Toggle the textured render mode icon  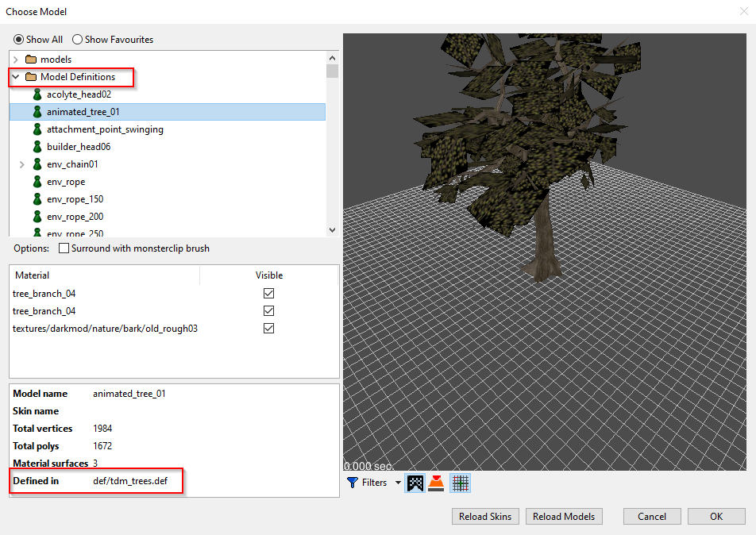[x=415, y=483]
